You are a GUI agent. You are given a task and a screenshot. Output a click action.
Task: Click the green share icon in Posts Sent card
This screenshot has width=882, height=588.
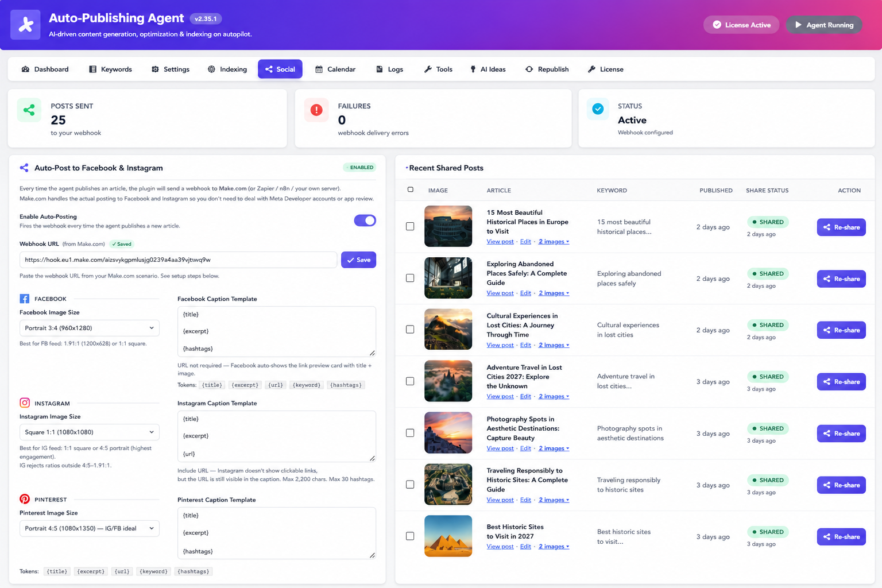click(29, 110)
